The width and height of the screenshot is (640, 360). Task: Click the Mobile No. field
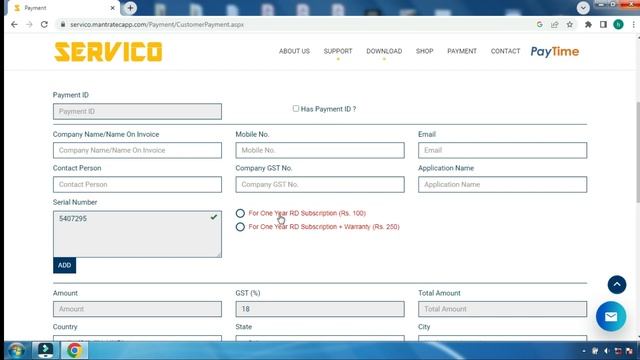point(320,150)
